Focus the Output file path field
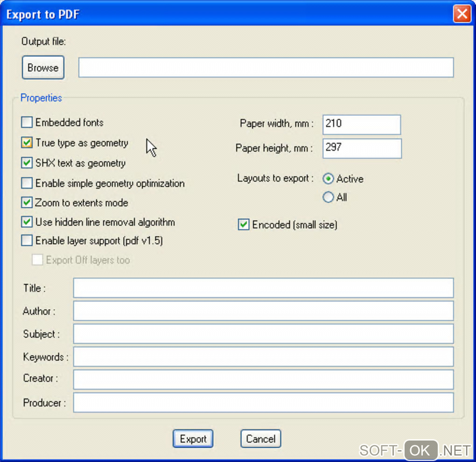 266,67
